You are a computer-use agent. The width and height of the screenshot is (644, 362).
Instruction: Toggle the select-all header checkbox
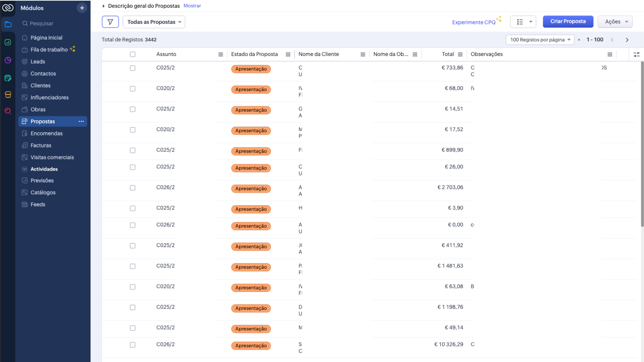tap(132, 54)
